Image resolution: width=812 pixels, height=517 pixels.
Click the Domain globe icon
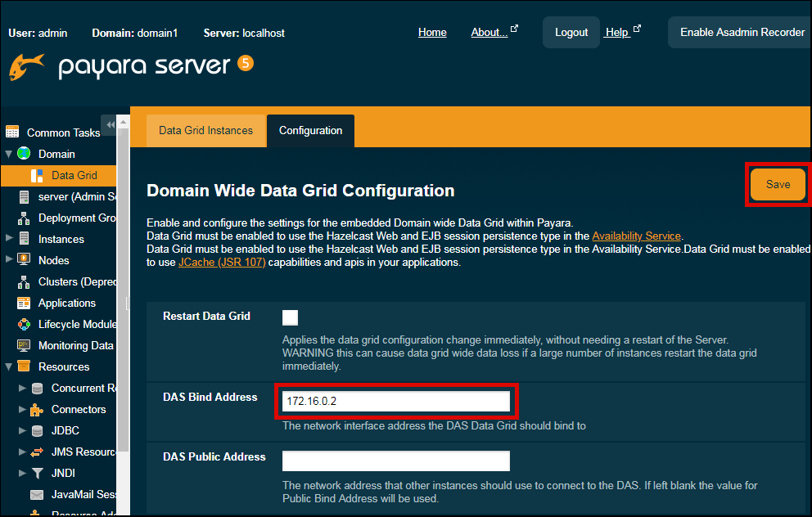[24, 154]
